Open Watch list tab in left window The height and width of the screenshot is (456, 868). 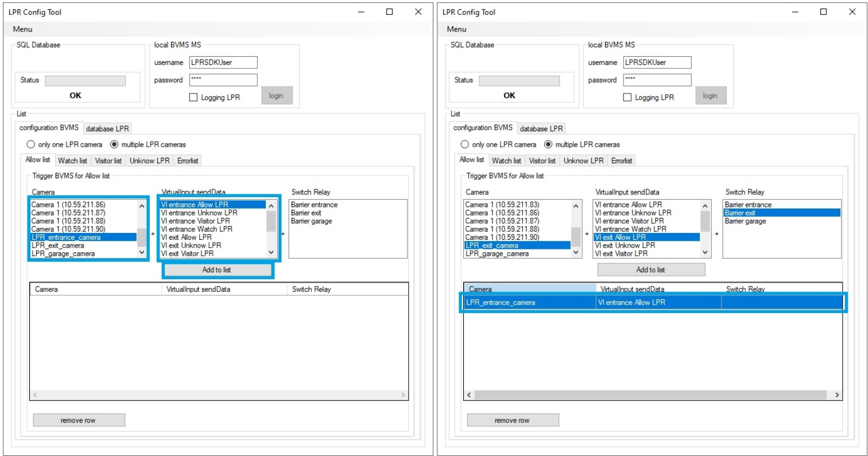pyautogui.click(x=72, y=161)
